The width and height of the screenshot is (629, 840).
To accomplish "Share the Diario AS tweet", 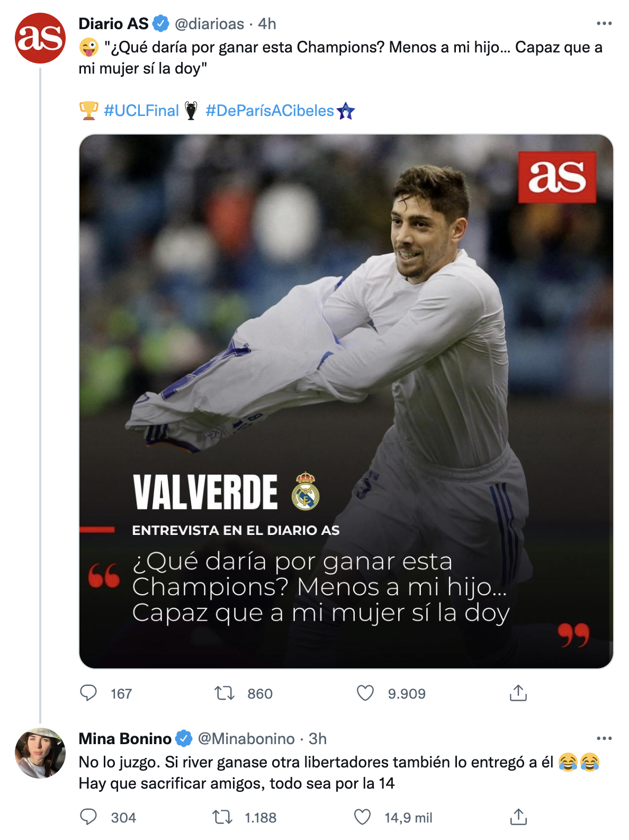I will pos(518,693).
